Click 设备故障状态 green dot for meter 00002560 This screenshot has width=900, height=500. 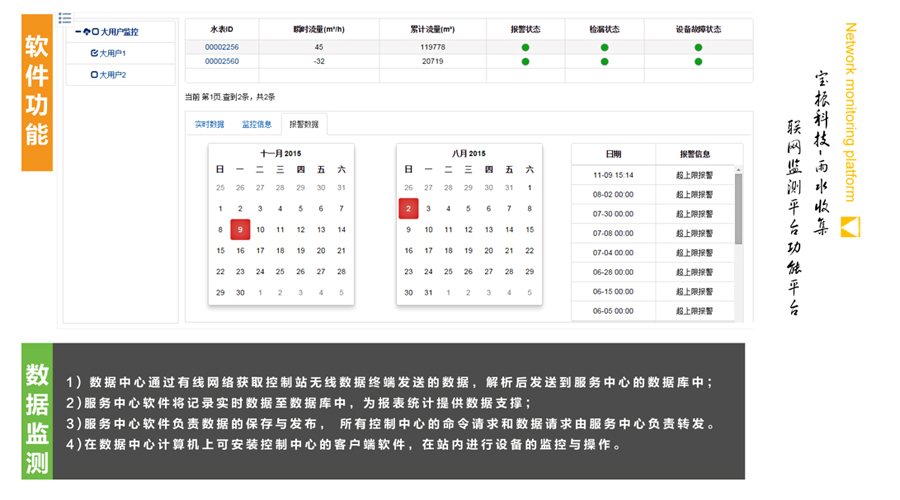(698, 61)
